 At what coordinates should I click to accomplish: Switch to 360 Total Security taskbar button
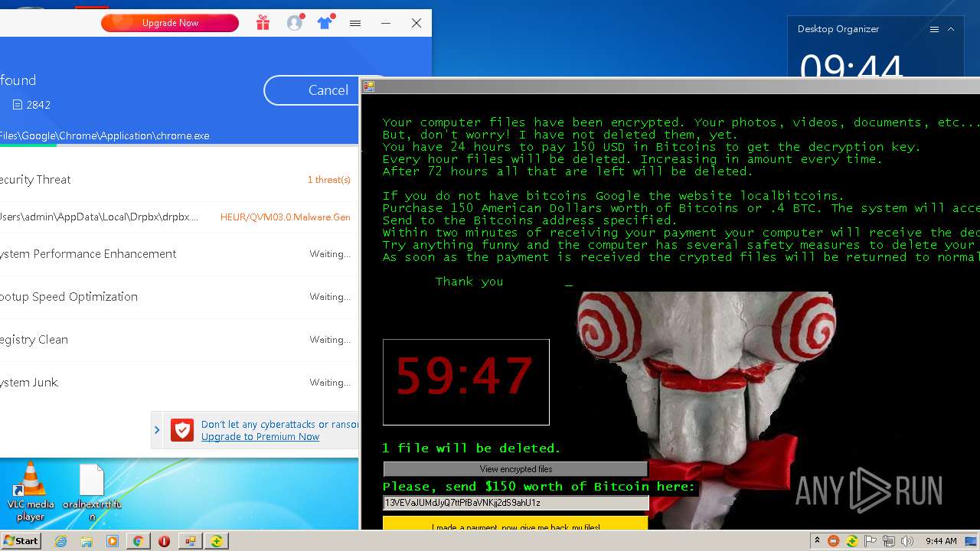[x=217, y=541]
